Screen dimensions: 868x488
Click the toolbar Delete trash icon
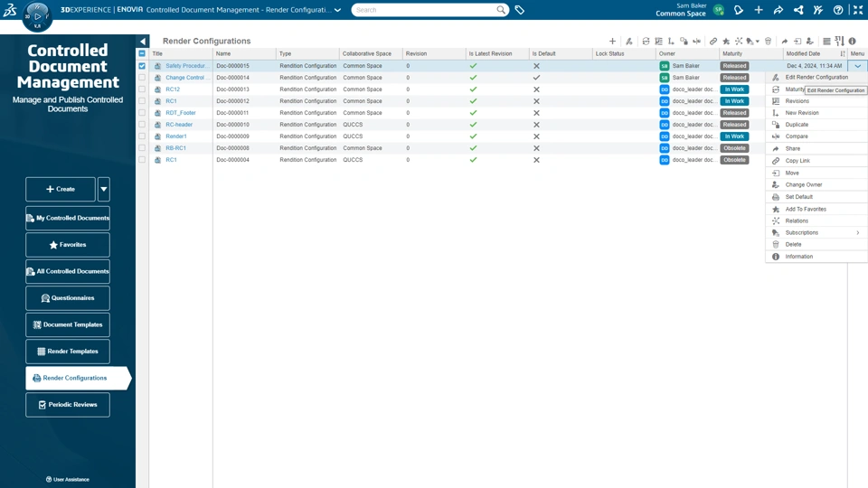(x=768, y=41)
